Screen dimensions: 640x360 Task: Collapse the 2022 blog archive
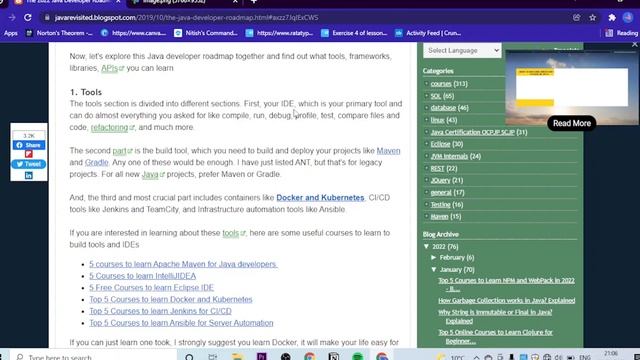point(427,247)
